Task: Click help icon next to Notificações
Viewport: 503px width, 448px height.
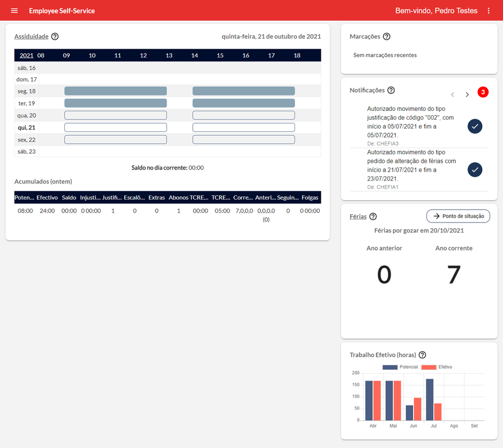Action: click(391, 90)
